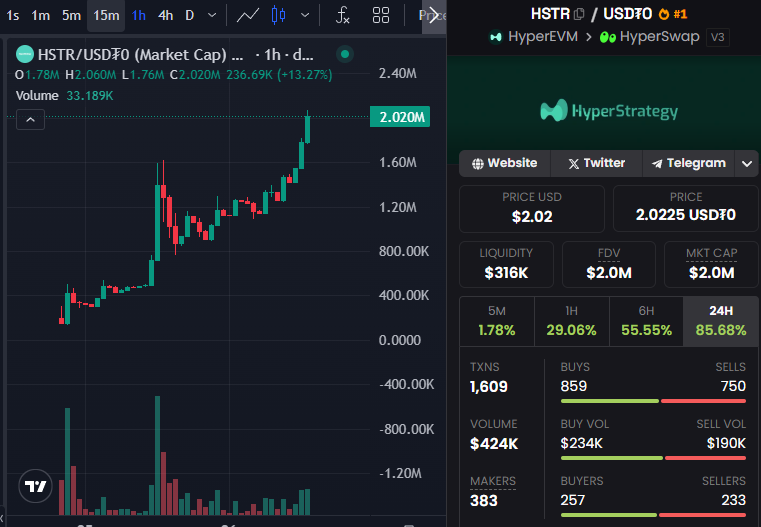This screenshot has width=761, height=527.
Task: Select the 5M stats tab
Action: 496,321
